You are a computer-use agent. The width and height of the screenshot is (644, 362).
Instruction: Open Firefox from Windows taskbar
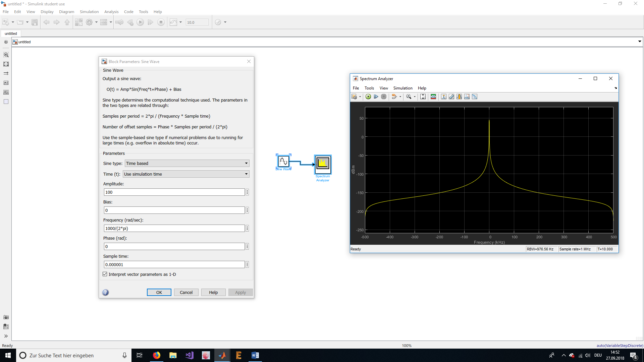point(157,355)
